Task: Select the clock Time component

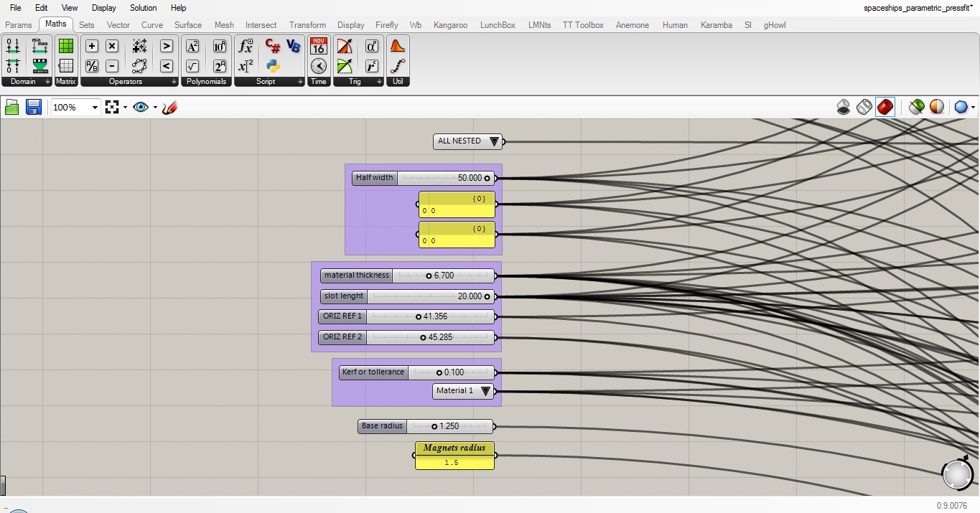Action: pos(319,66)
